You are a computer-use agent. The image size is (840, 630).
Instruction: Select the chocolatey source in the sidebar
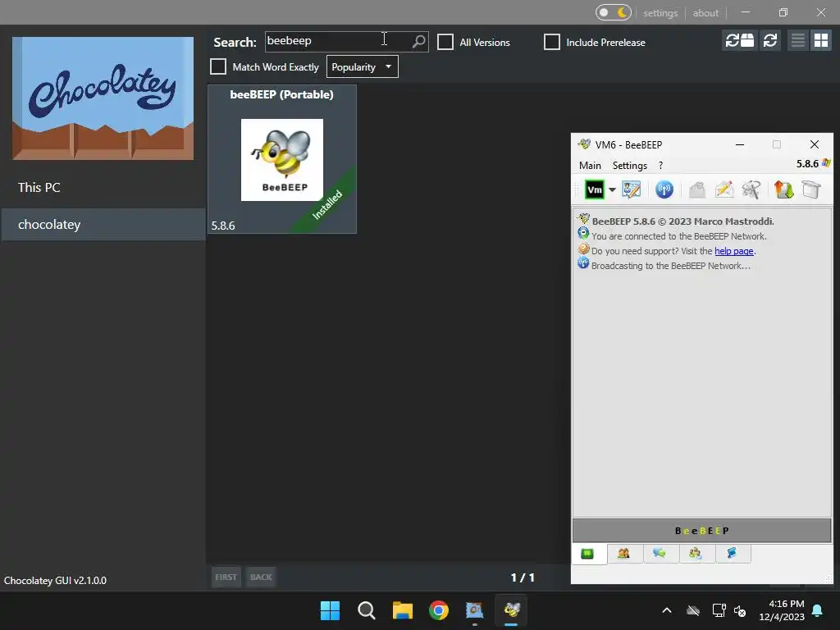[x=103, y=225]
